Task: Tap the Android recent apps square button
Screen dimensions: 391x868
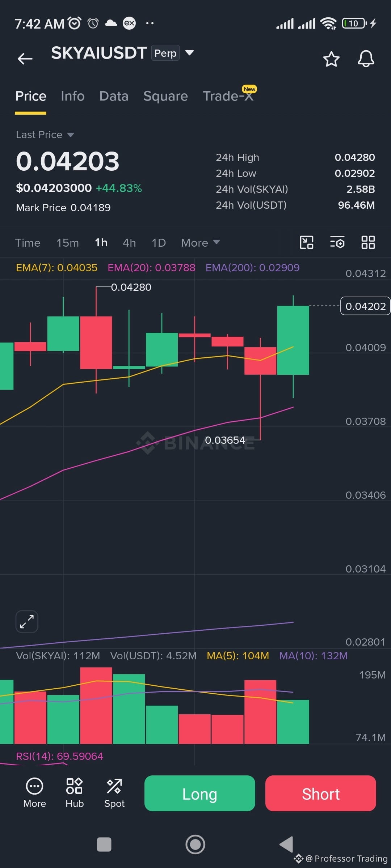Action: tap(104, 844)
